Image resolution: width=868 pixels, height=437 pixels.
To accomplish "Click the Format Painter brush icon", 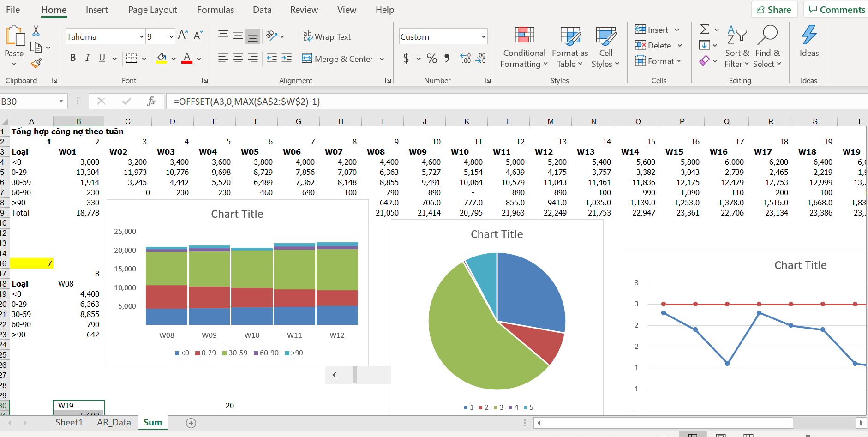I will click(36, 63).
